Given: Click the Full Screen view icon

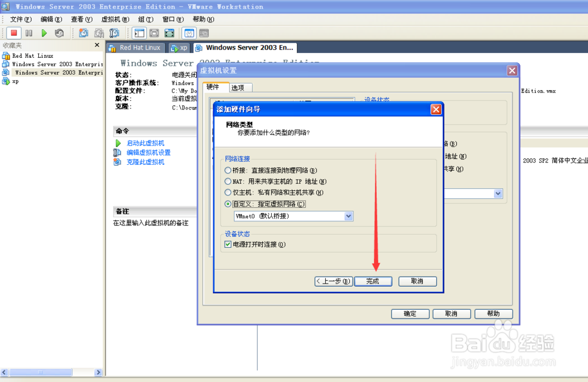Looking at the screenshot, I should coord(169,33).
